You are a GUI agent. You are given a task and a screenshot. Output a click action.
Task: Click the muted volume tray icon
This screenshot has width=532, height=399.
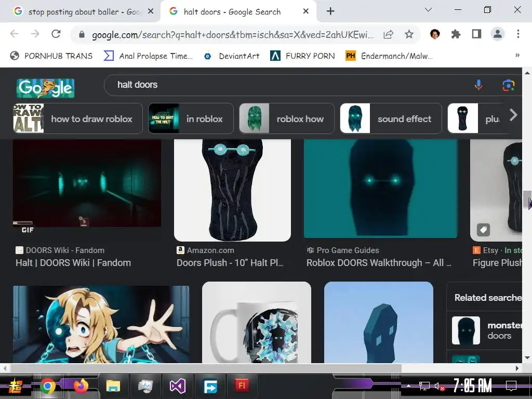(440, 386)
